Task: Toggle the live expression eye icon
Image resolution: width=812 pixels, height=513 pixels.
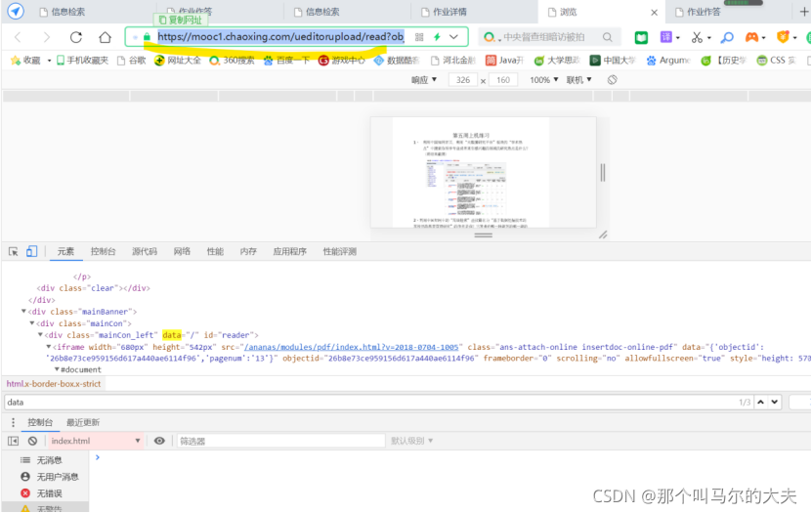Action: pos(159,441)
